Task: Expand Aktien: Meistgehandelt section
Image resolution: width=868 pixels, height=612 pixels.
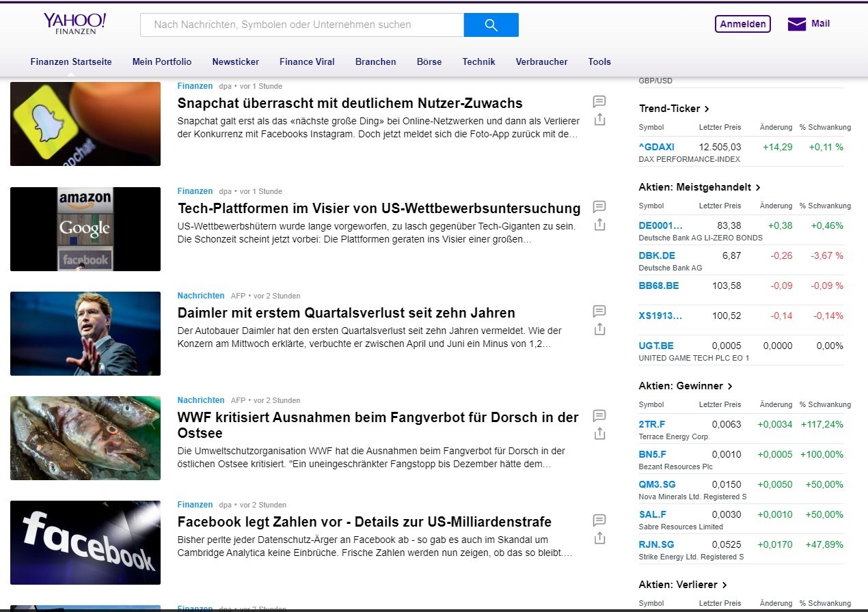Action: 700,187
